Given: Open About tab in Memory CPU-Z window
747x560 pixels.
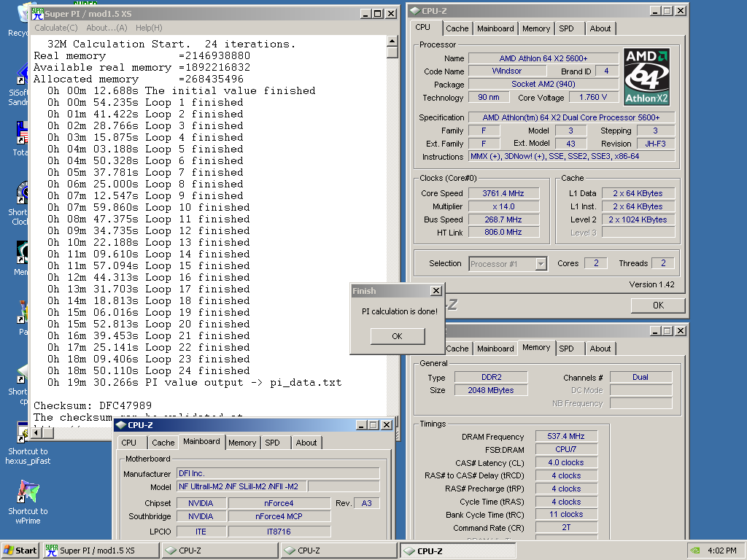Looking at the screenshot, I should 600,349.
